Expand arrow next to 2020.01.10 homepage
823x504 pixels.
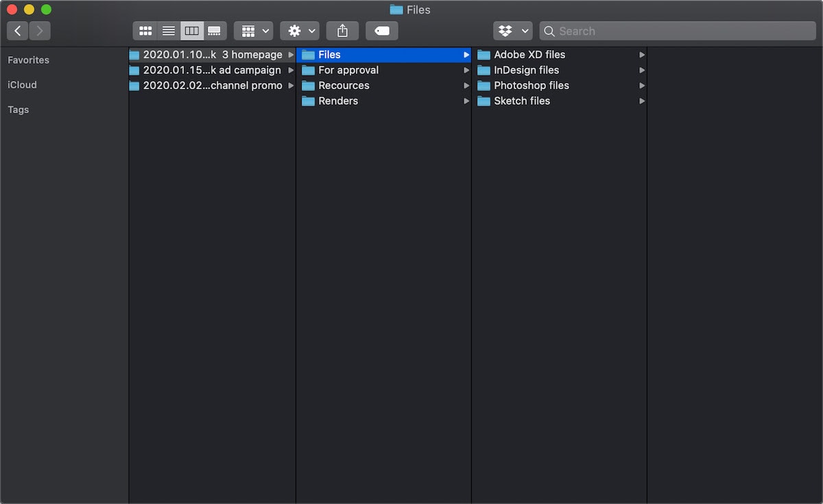291,55
